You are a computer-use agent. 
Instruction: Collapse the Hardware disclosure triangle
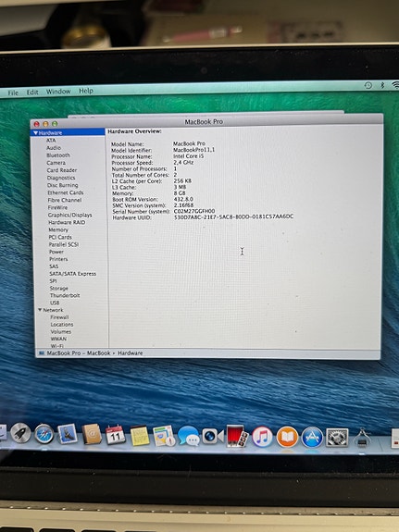point(36,132)
